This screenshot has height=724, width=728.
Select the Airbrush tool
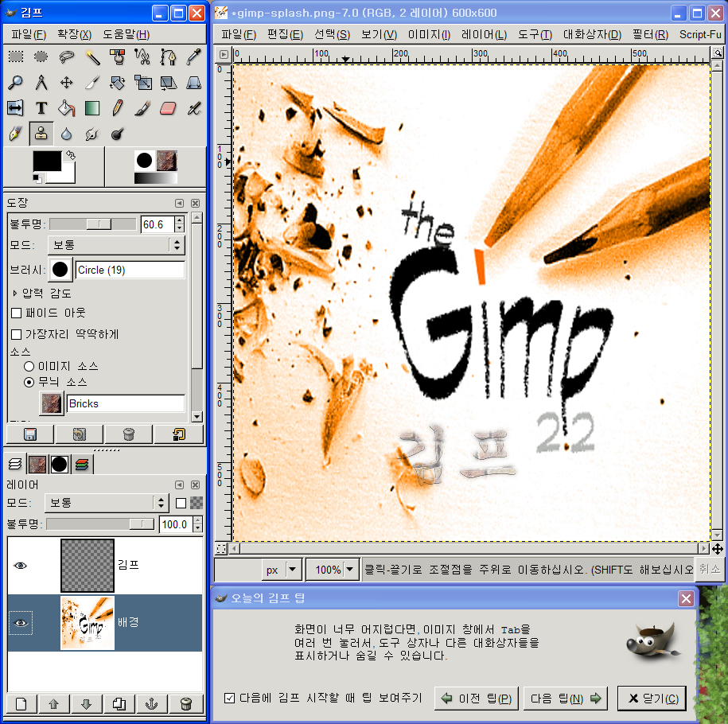tap(193, 108)
